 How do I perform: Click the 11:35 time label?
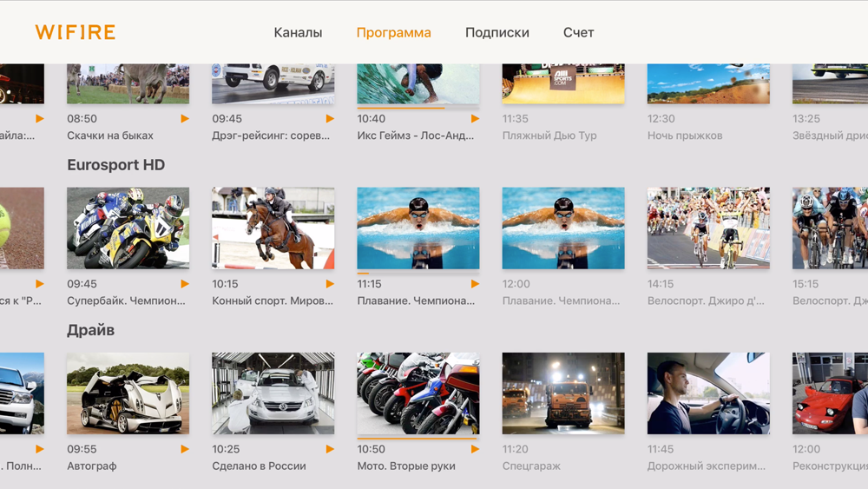tap(515, 118)
